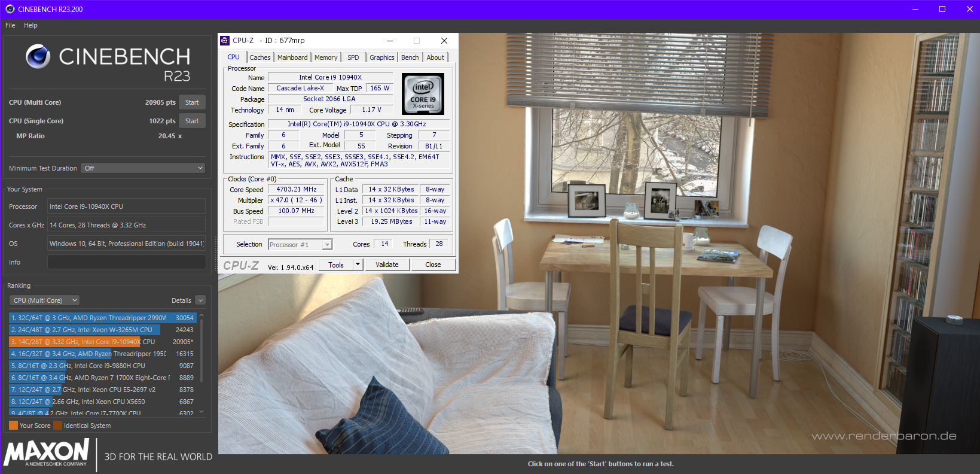Viewport: 980px width, 474px height.
Task: Maximize the Cinebench window
Action: pos(942,9)
